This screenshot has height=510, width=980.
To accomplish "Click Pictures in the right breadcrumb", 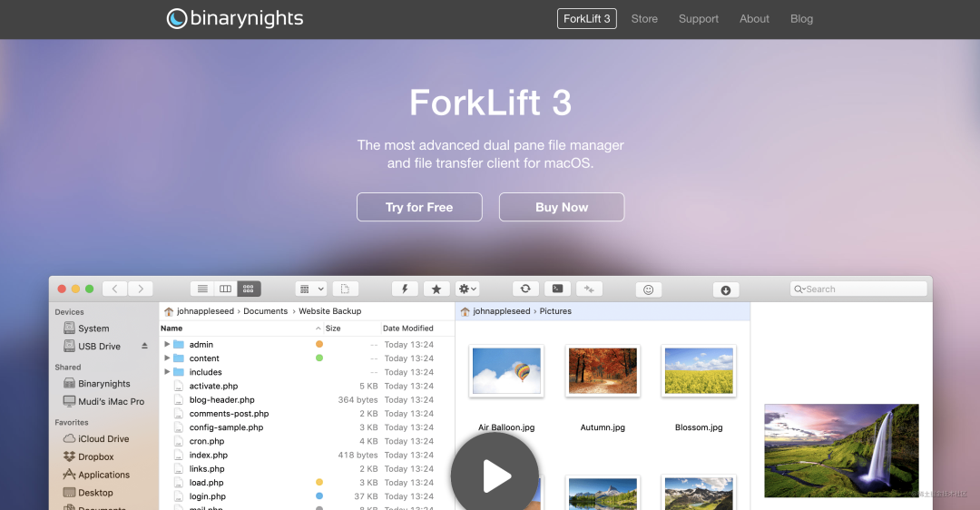I will coord(555,310).
